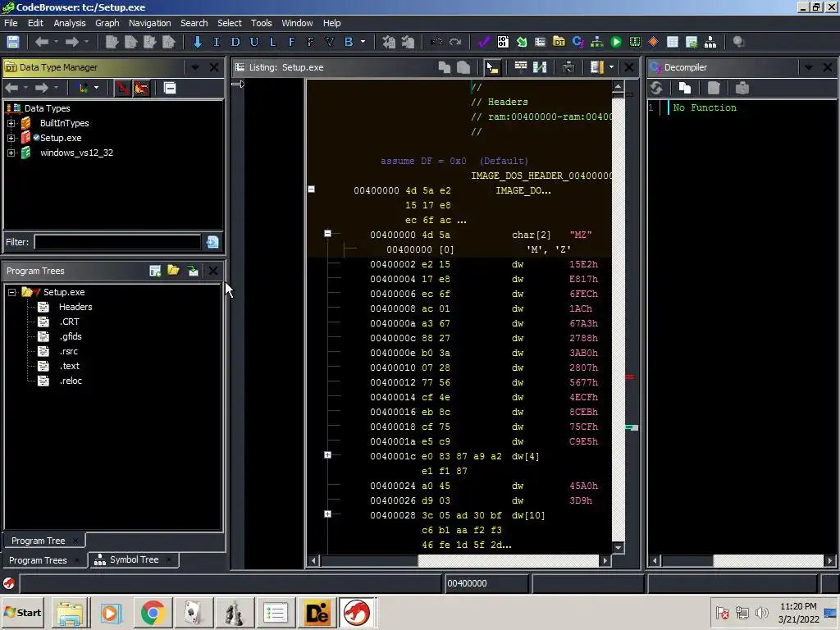The height and width of the screenshot is (630, 840).
Task: Collapse all data types tree
Action: [170, 88]
